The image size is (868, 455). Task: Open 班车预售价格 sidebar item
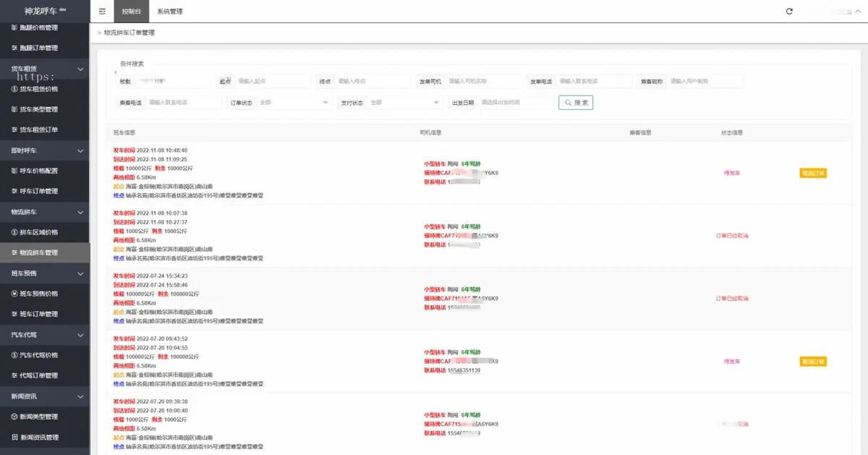38,294
